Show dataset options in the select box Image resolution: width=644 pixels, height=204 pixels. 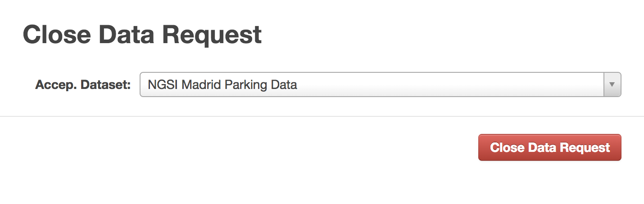[381, 84]
